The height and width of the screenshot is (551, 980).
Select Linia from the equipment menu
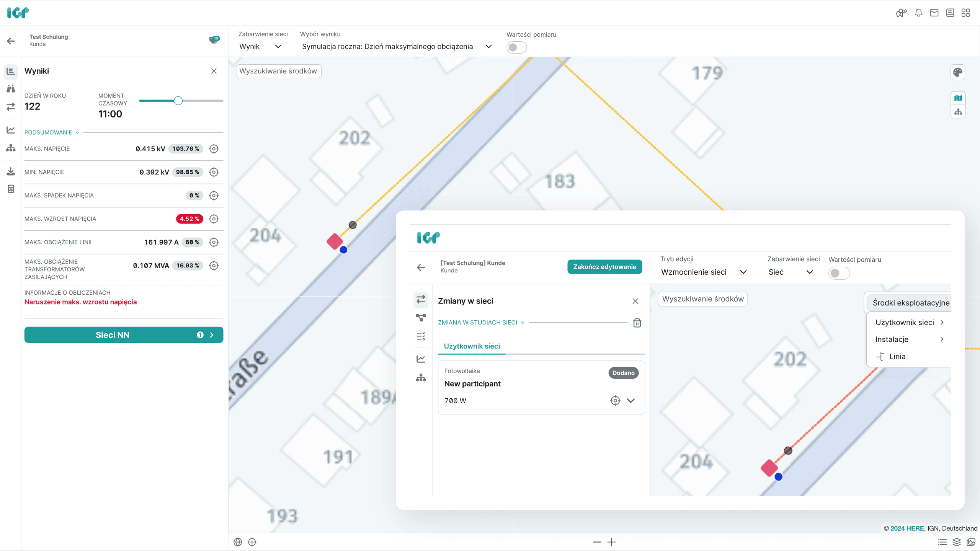(x=897, y=357)
